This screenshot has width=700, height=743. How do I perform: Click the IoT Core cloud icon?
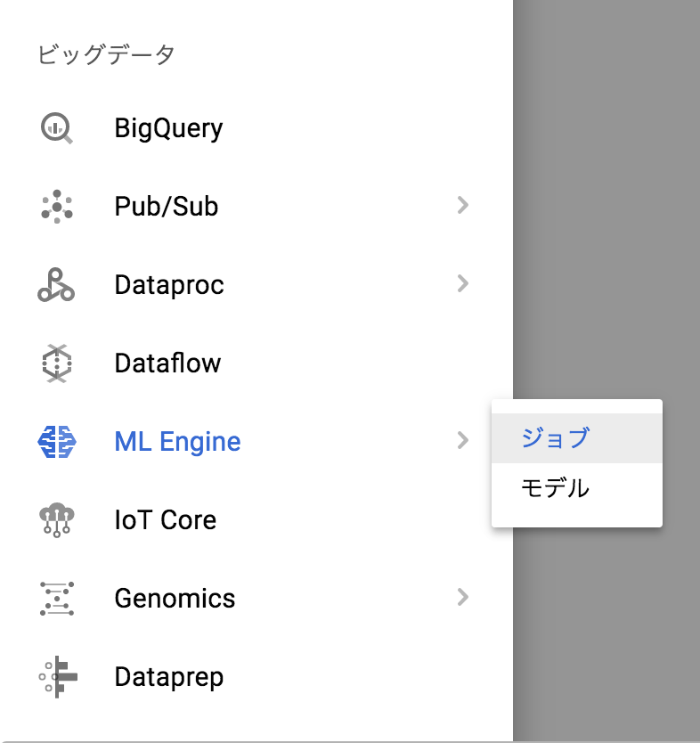point(57,520)
